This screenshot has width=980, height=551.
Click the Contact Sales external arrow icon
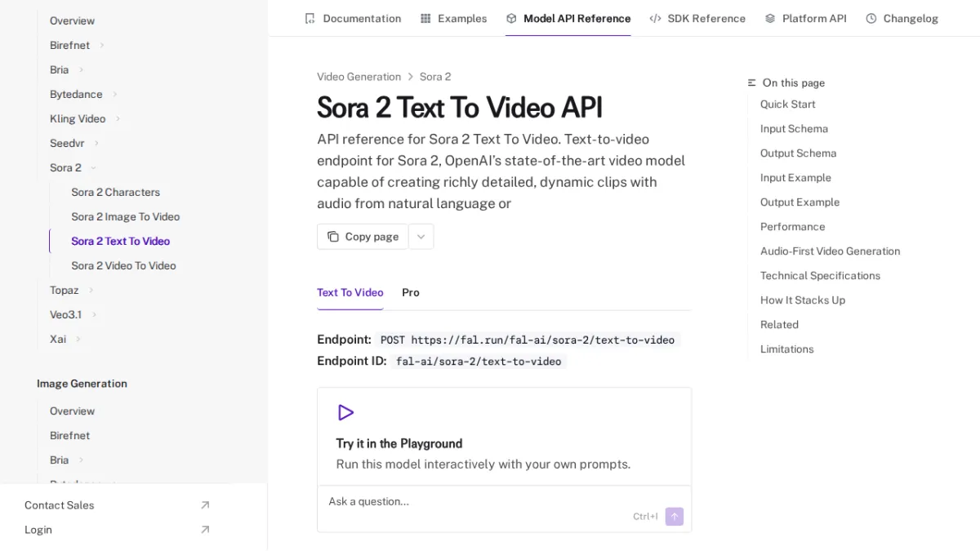click(205, 505)
